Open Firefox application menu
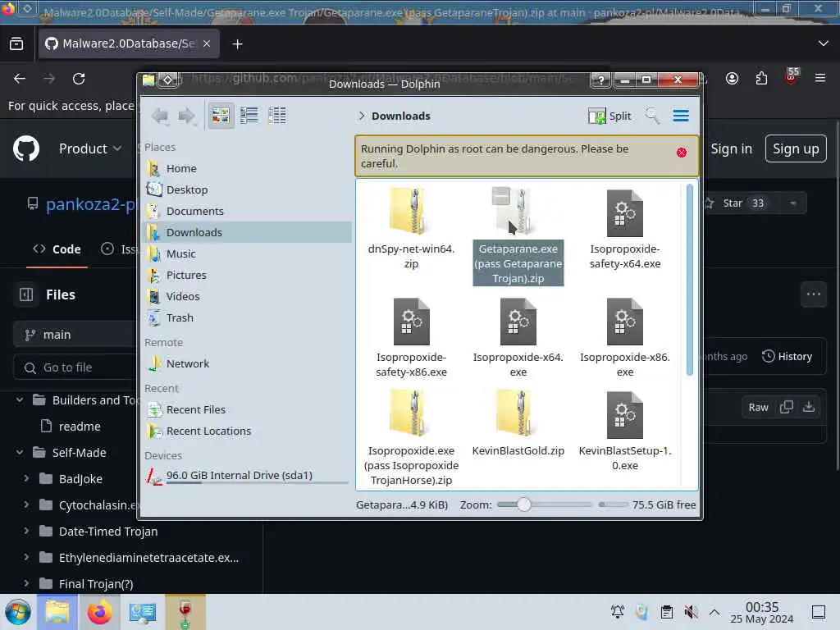 tap(820, 78)
